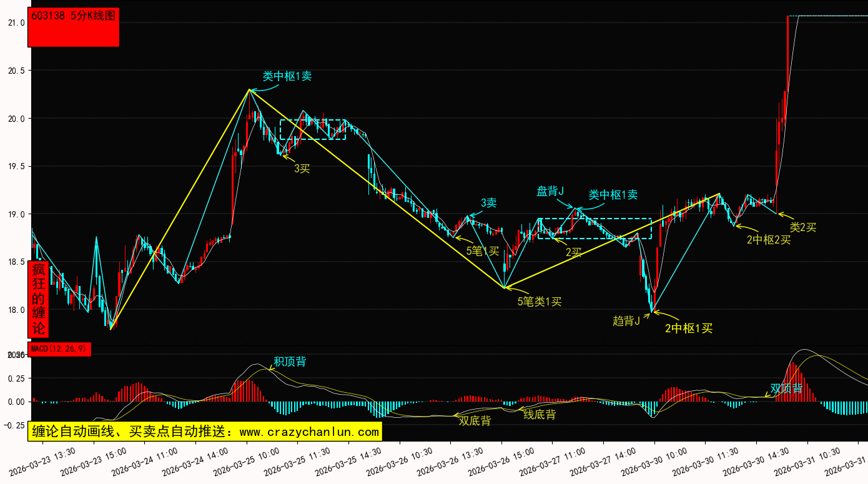This screenshot has height=484, width=868.
Task: Click the 603138 5分K线图 title label
Action: click(73, 16)
